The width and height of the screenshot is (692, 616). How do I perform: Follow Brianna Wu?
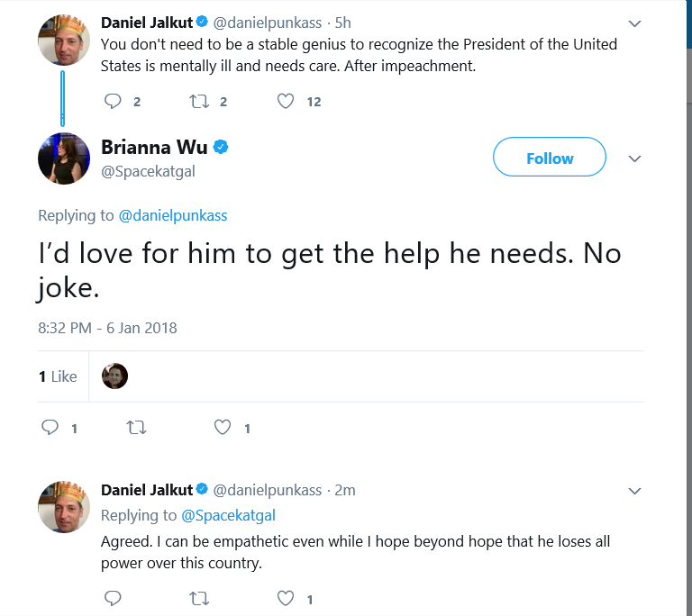(x=550, y=157)
